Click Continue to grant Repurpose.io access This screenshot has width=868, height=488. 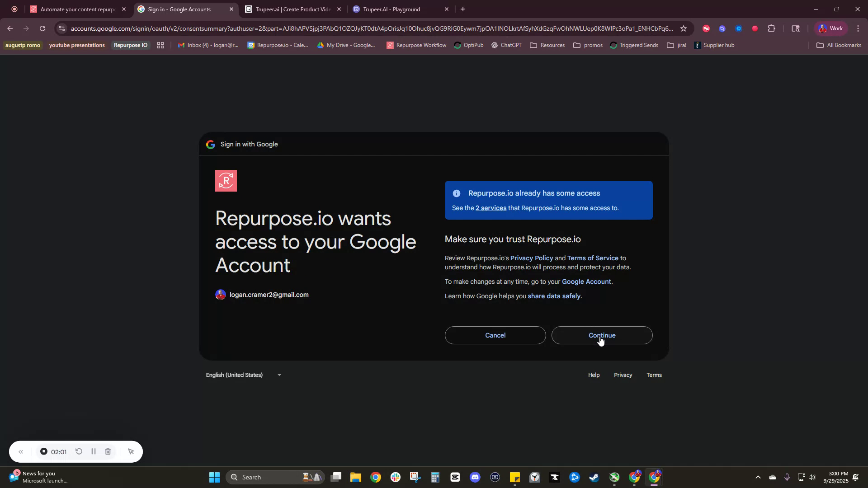click(x=602, y=335)
